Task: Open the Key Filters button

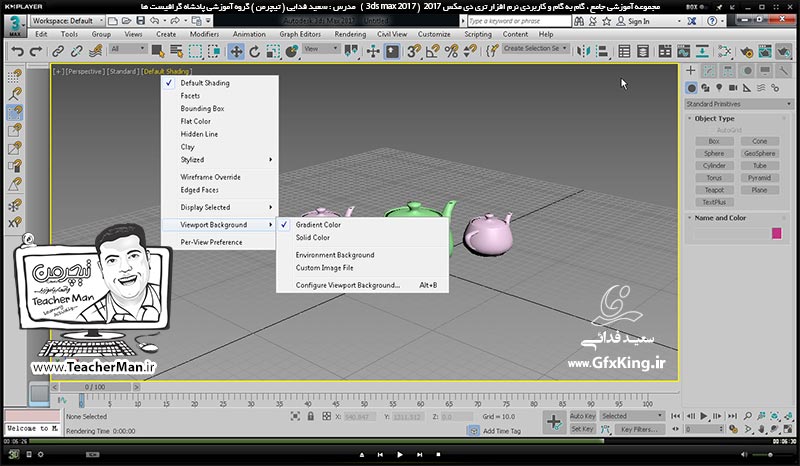Action: pos(639,429)
